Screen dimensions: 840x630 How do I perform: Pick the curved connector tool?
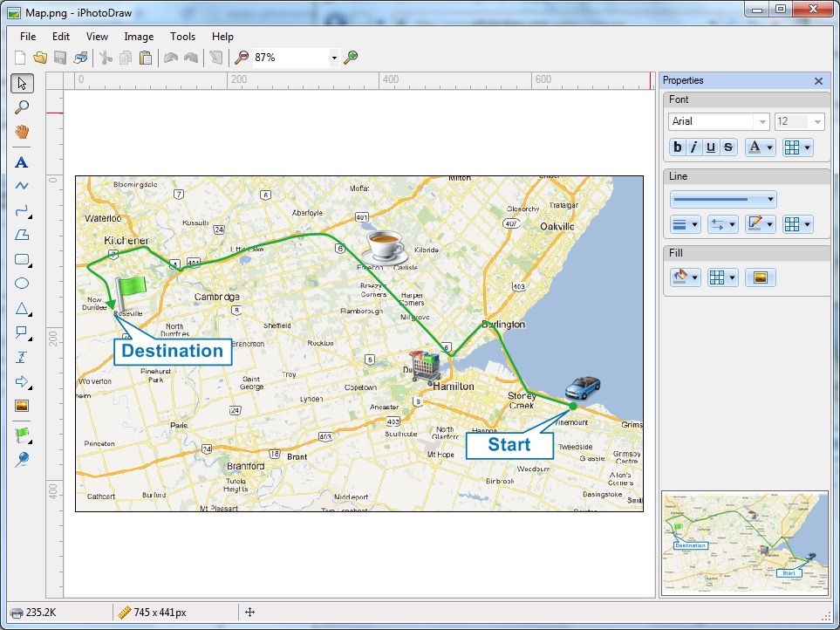(22, 210)
